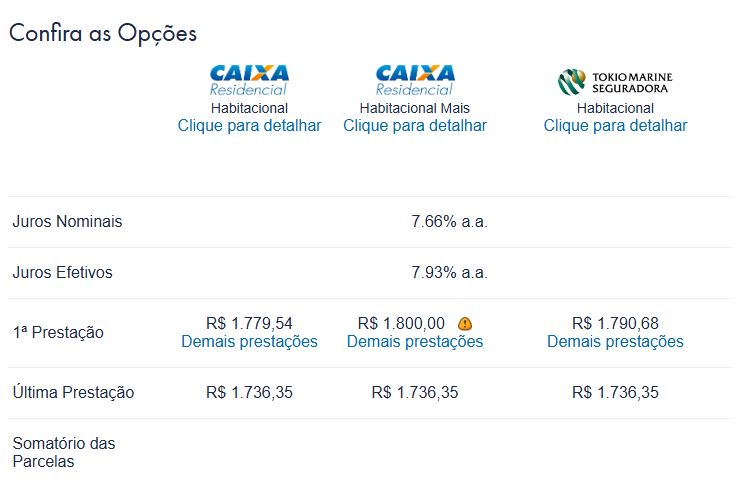Screen dimensions: 754x485
Task: Click the R$ 1.790,68 Tokio Marine installment value
Action: click(615, 324)
